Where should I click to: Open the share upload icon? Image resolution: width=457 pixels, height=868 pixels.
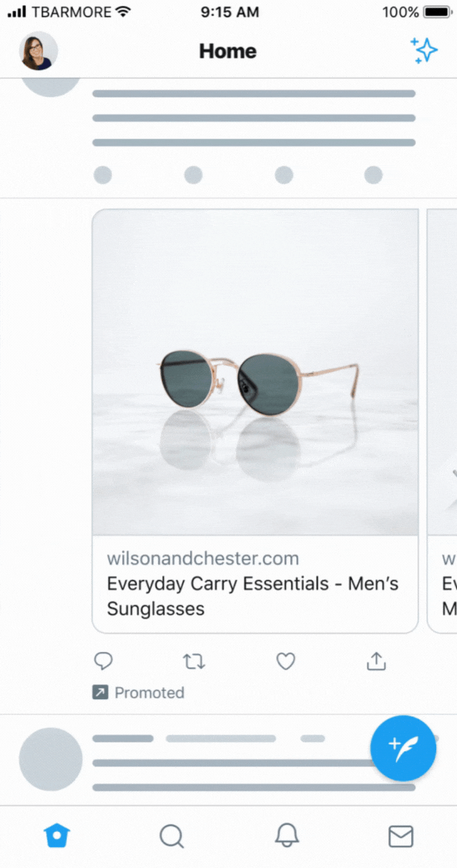[375, 661]
